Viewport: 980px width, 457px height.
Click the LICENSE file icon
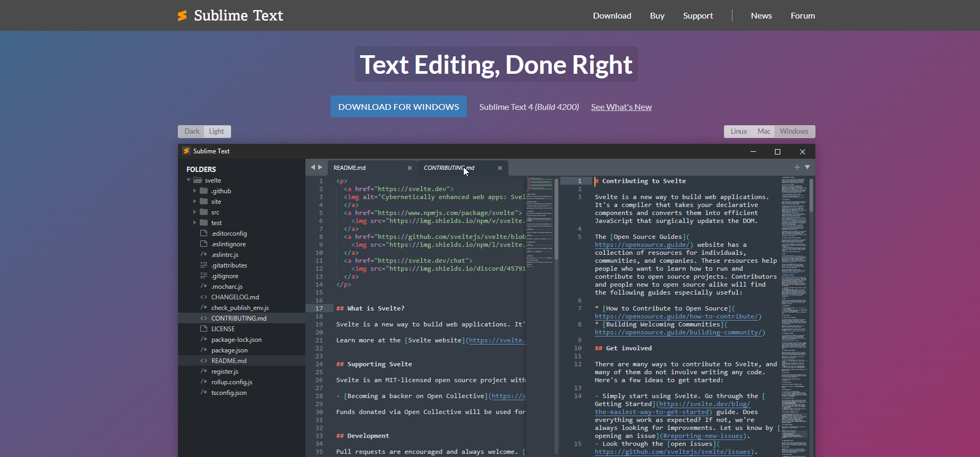[203, 329]
